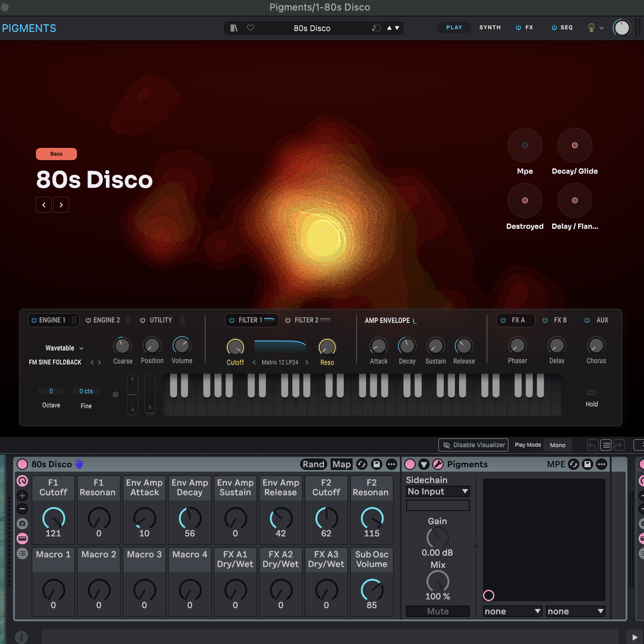Open the Sidechain No Input dropdown

tap(438, 491)
